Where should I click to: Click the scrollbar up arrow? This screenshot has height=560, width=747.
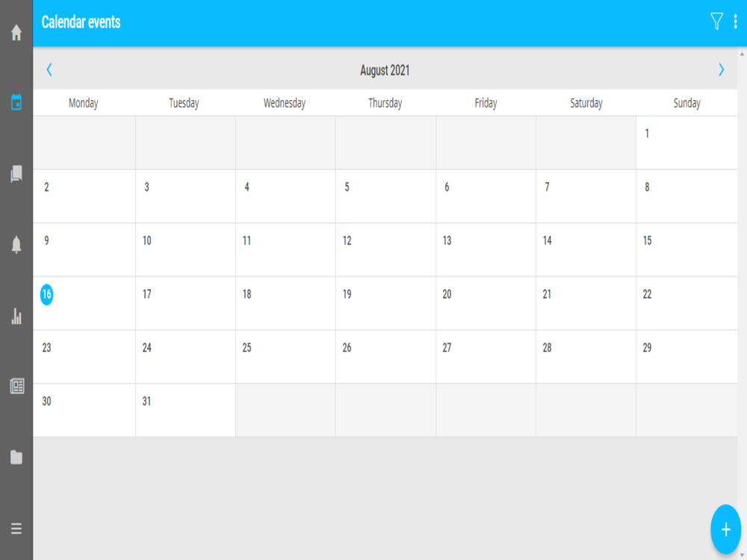pos(743,54)
